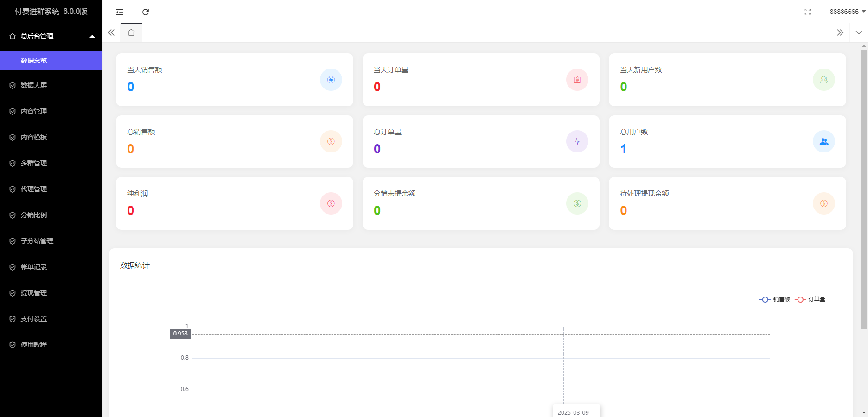Toggle the 销售额 series in chart legend
The width and height of the screenshot is (868, 417).
click(775, 299)
